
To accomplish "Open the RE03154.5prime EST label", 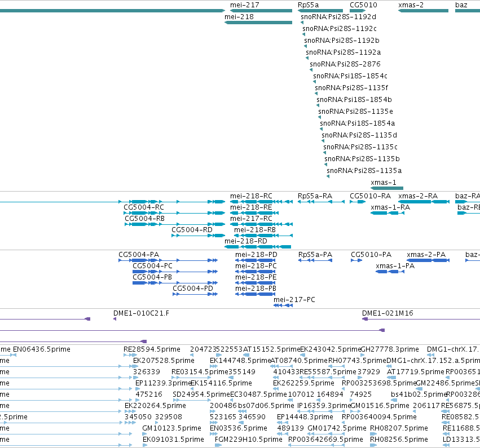I will pyautogui.click(x=200, y=372).
